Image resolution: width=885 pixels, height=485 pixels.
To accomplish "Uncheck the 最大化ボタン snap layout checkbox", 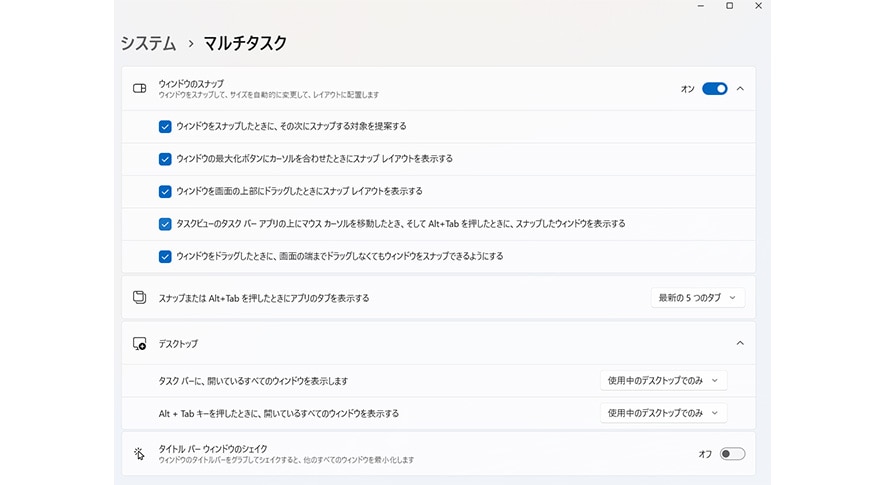I will [165, 159].
